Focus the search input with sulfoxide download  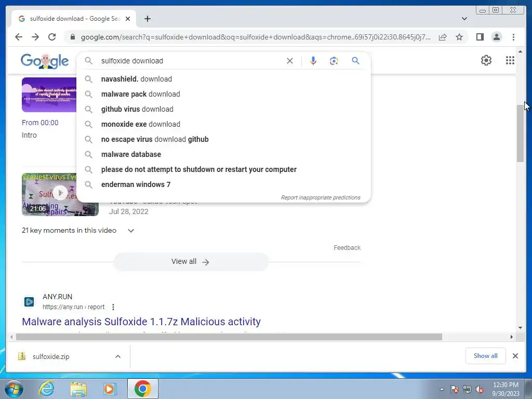point(192,61)
